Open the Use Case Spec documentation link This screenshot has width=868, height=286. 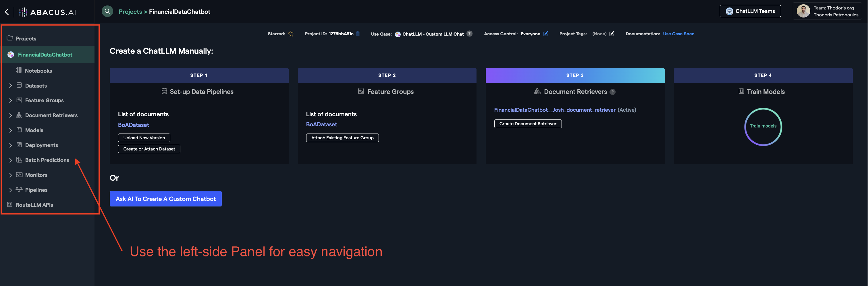pos(678,34)
